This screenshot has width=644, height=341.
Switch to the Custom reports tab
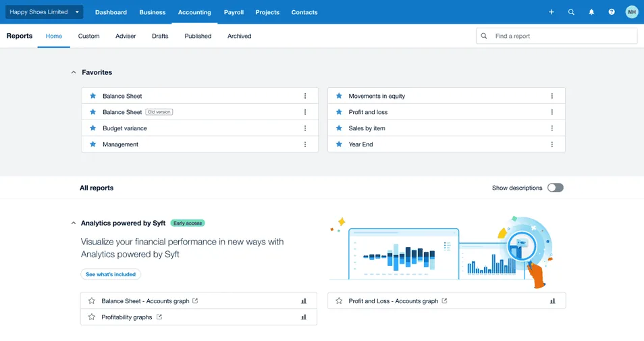pos(88,36)
